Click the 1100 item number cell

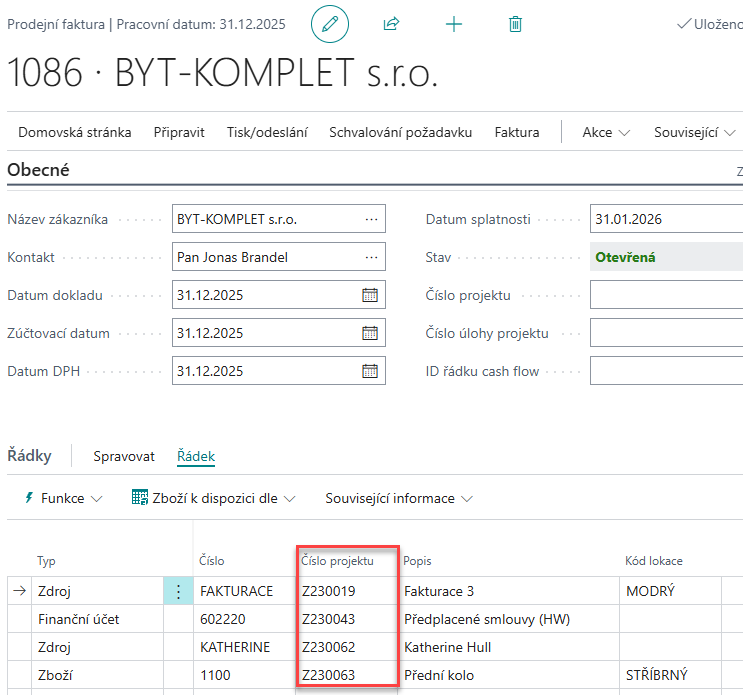click(x=245, y=675)
